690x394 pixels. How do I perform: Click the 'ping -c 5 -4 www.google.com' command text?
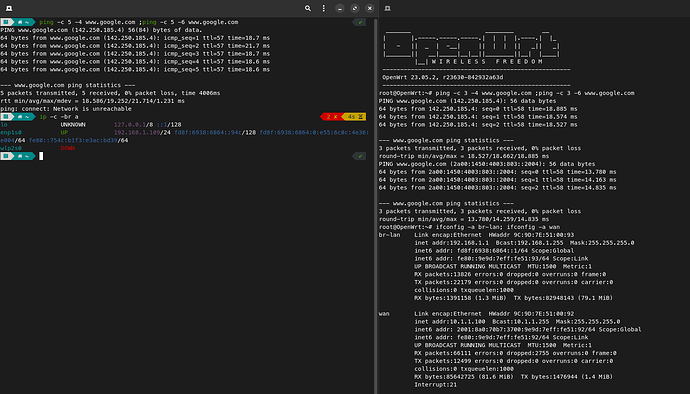87,22
